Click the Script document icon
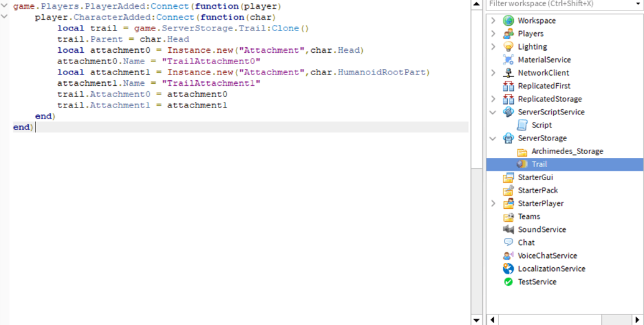 (x=523, y=125)
